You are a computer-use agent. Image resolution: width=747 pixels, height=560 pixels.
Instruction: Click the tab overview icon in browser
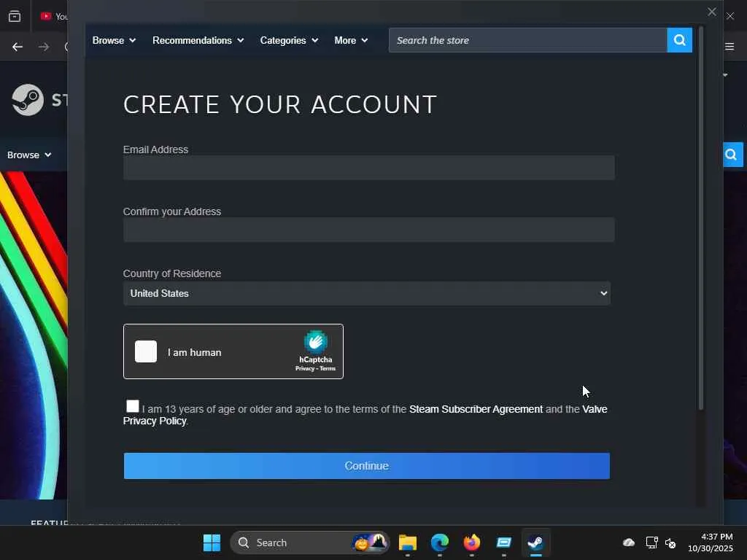(x=15, y=16)
